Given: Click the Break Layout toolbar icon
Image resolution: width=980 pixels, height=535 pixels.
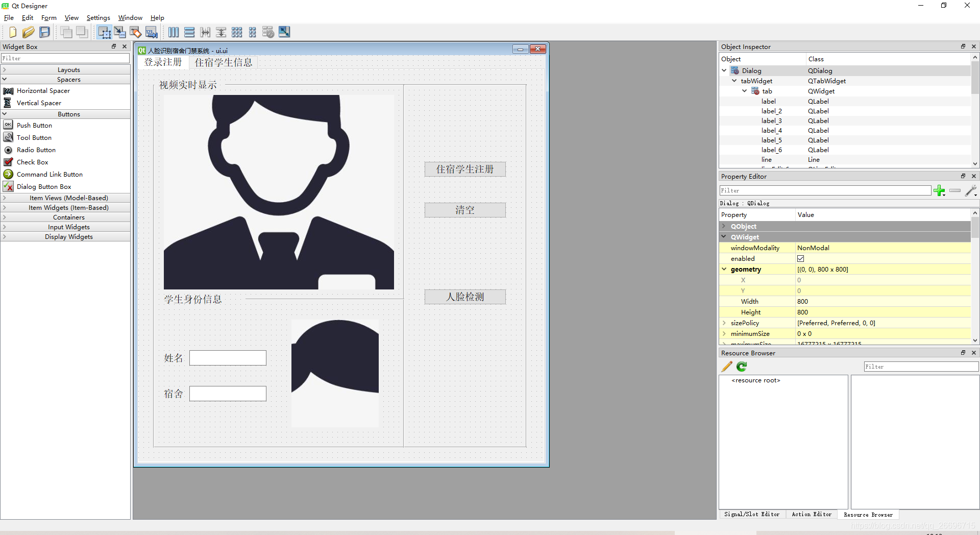Looking at the screenshot, I should (x=268, y=32).
